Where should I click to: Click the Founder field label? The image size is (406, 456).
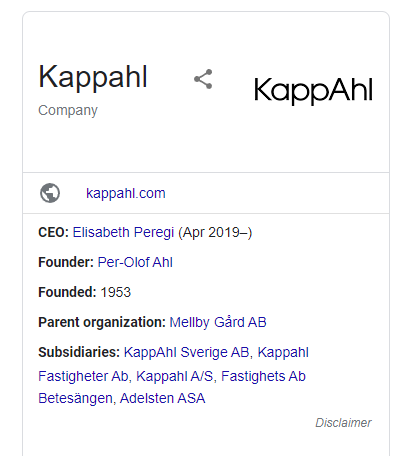[66, 262]
